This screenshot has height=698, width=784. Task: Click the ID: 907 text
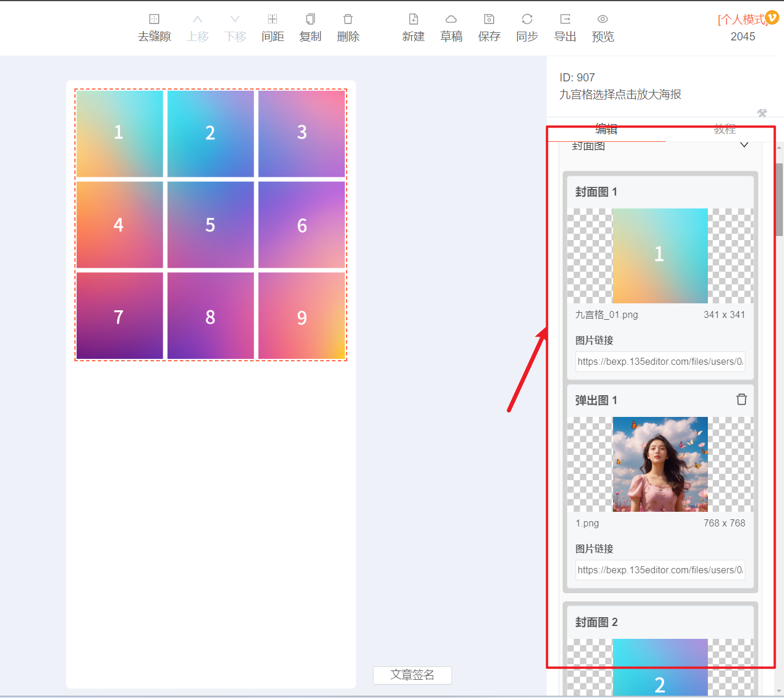[577, 77]
